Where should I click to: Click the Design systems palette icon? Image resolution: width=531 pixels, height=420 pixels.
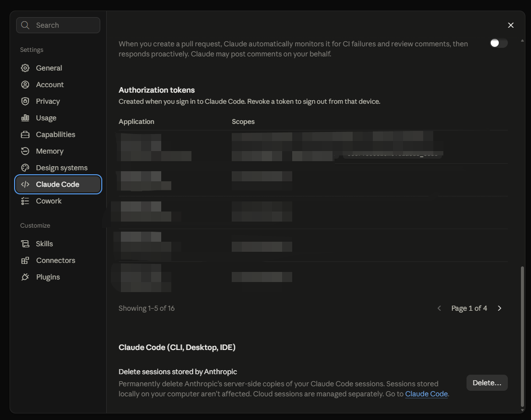click(25, 168)
